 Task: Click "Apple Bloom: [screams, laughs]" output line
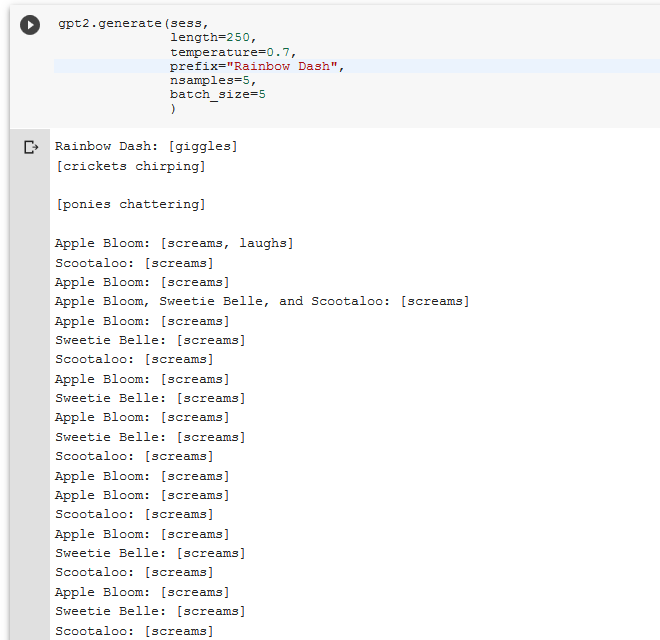(x=174, y=243)
